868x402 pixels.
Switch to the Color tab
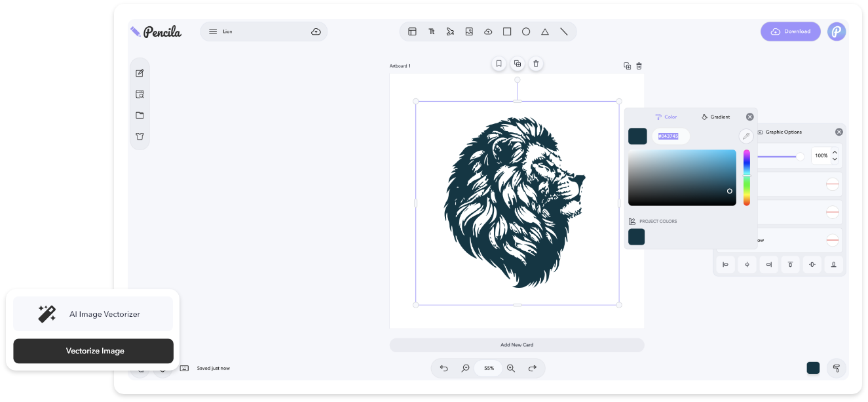tap(666, 117)
